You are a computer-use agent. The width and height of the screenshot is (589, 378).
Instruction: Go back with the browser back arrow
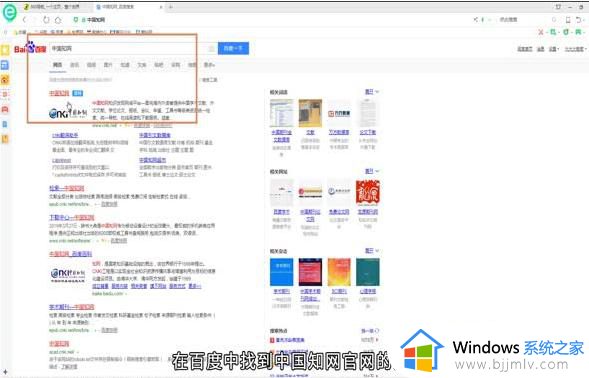pyautogui.click(x=24, y=20)
